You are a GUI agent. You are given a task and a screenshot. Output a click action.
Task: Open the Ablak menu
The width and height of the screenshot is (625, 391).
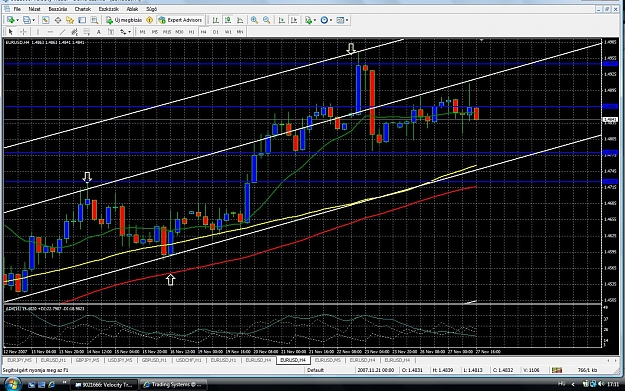(132, 9)
